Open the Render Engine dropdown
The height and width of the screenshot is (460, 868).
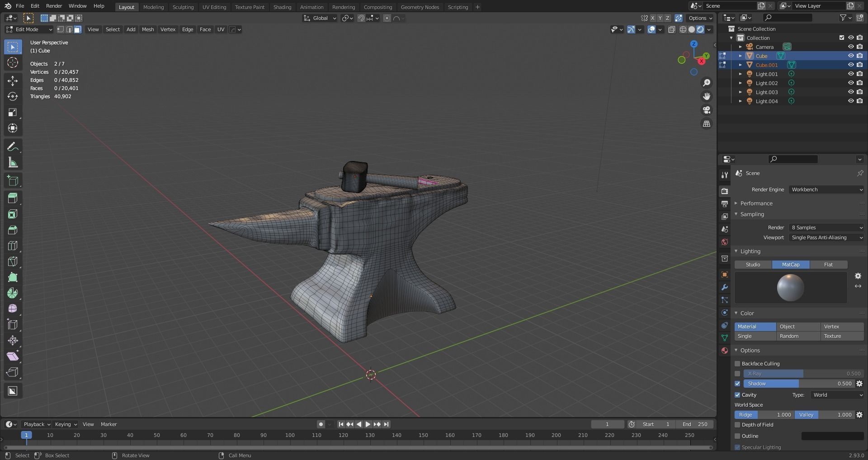pos(826,190)
